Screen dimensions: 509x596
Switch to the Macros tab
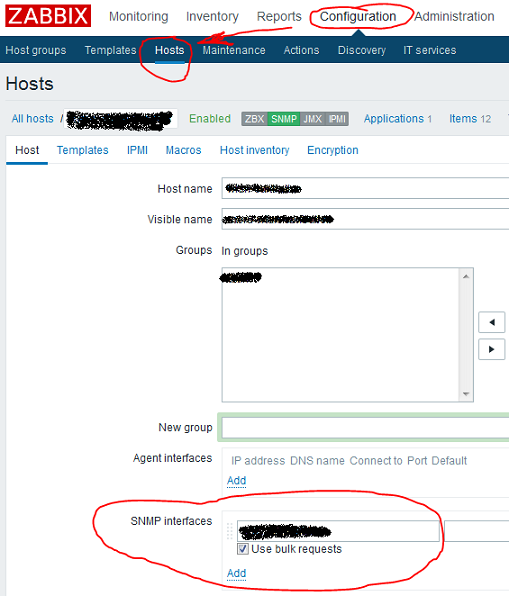pyautogui.click(x=183, y=150)
